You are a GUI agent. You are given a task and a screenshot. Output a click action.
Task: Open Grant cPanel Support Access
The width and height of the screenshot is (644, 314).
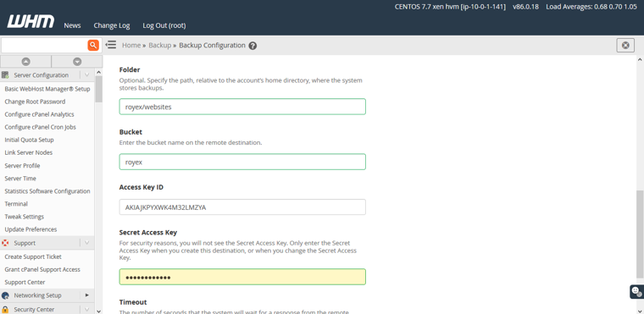(42, 269)
